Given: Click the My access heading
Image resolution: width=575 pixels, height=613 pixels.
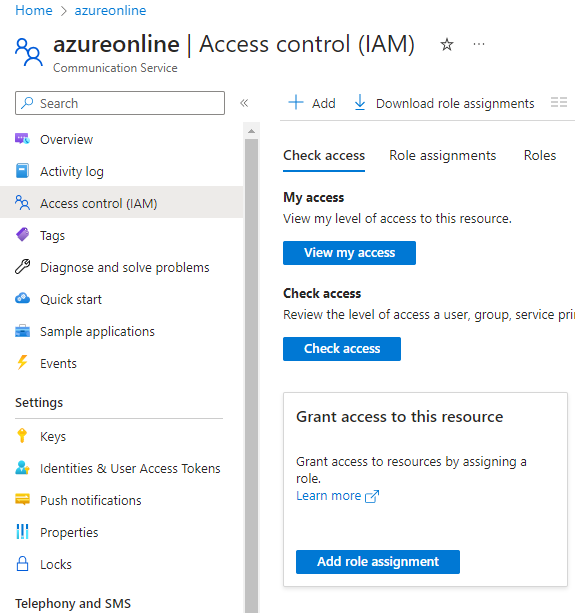Looking at the screenshot, I should click(x=313, y=198).
